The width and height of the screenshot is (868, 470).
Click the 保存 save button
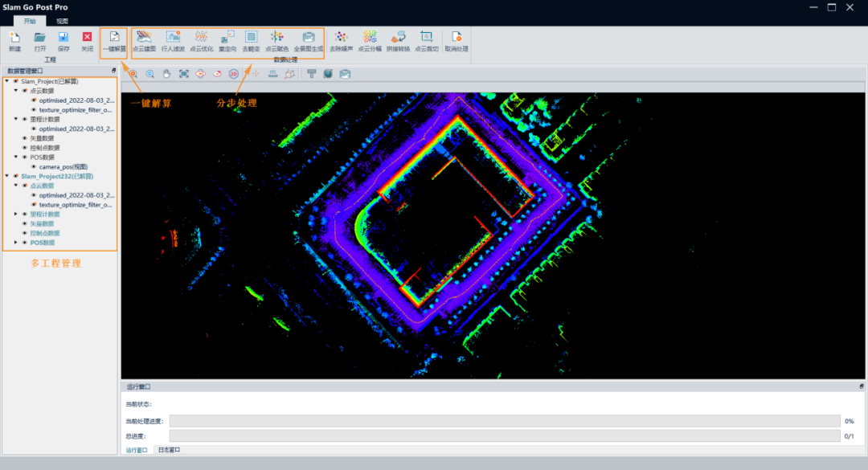[x=63, y=41]
